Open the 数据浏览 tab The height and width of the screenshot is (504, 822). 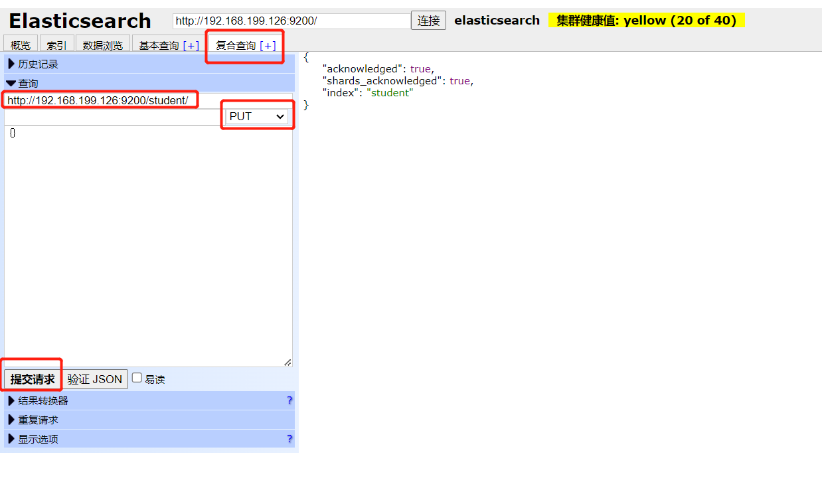103,45
